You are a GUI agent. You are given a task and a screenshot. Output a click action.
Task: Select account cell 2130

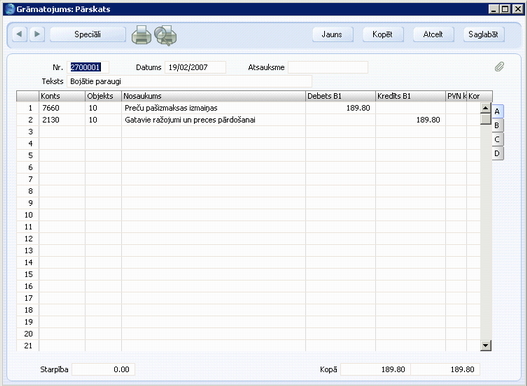pos(62,120)
